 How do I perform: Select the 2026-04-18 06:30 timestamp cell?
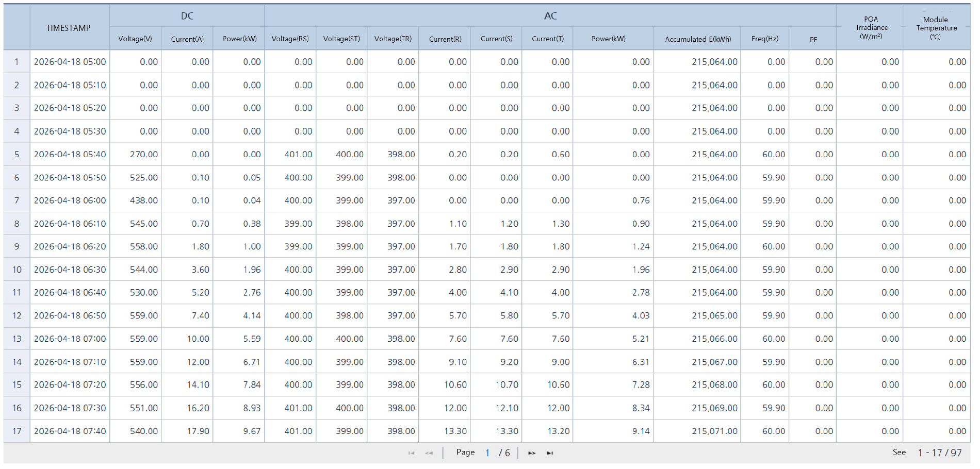pyautogui.click(x=70, y=270)
